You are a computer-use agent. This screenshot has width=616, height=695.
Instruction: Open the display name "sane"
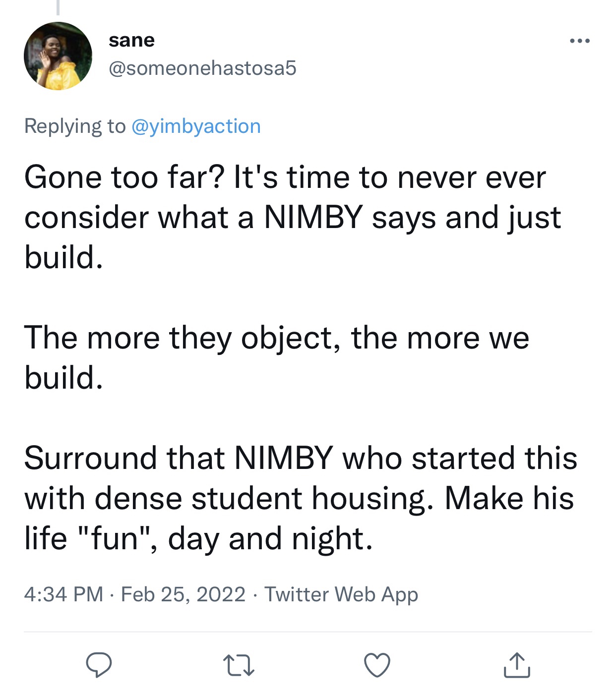(x=131, y=40)
